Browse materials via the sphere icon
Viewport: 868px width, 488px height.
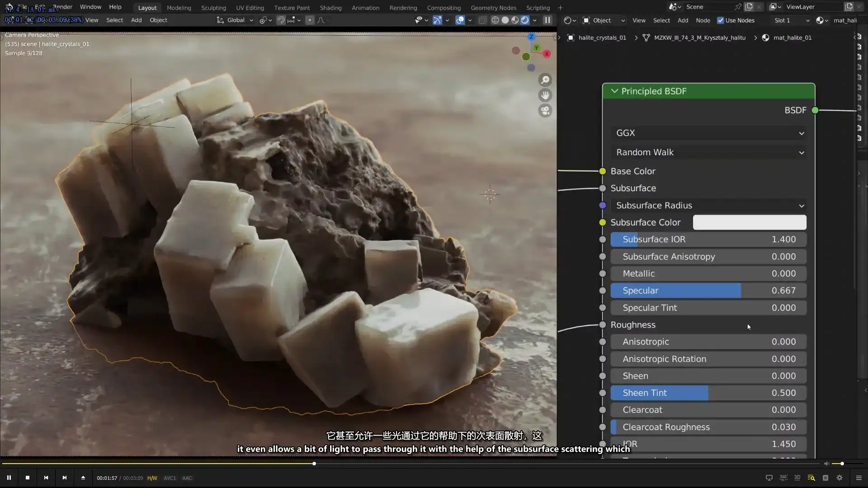(x=822, y=20)
